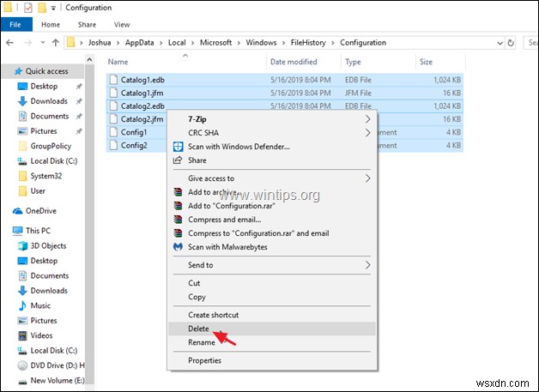Screen dimensions: 539x392
Task: Choose Delete from the context menu
Action: (x=271, y=329)
